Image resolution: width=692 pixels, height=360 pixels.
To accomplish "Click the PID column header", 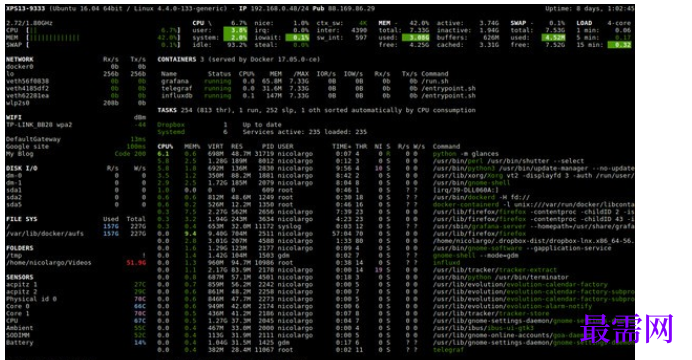I will click(267, 146).
